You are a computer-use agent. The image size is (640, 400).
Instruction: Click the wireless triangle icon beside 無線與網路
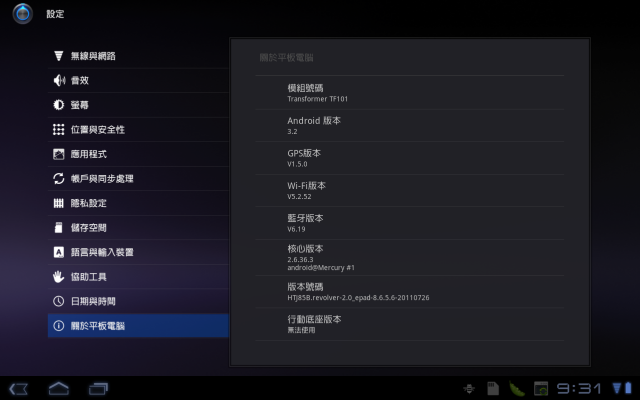pos(59,56)
